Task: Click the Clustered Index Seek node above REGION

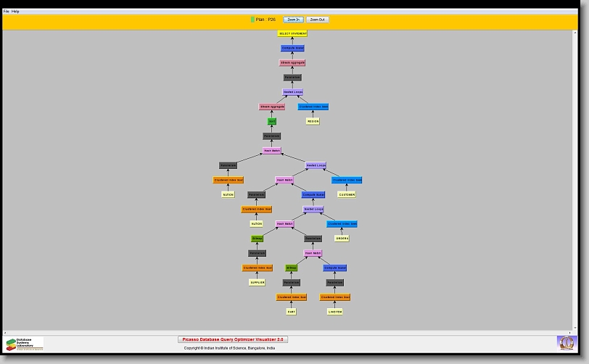Action: pyautogui.click(x=313, y=107)
